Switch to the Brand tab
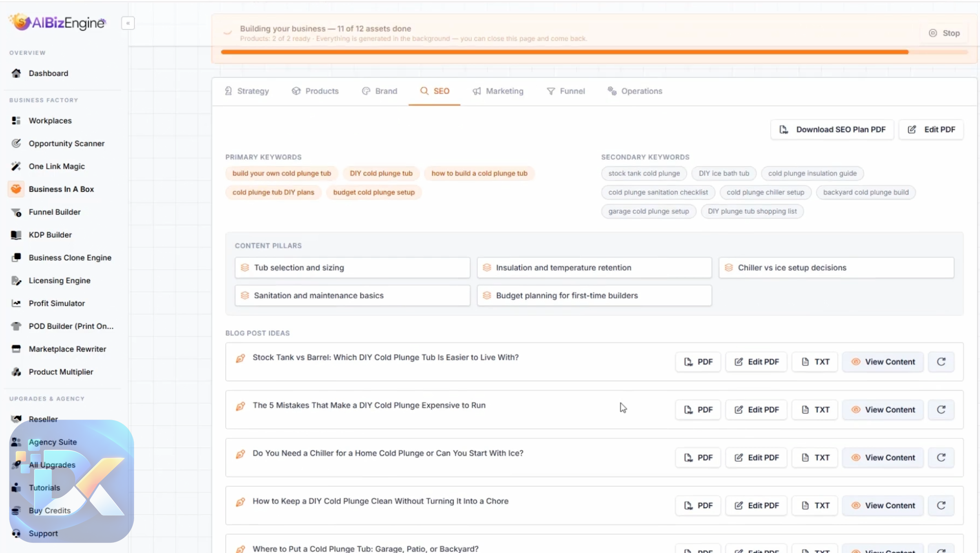This screenshot has height=553, width=980. [x=379, y=91]
